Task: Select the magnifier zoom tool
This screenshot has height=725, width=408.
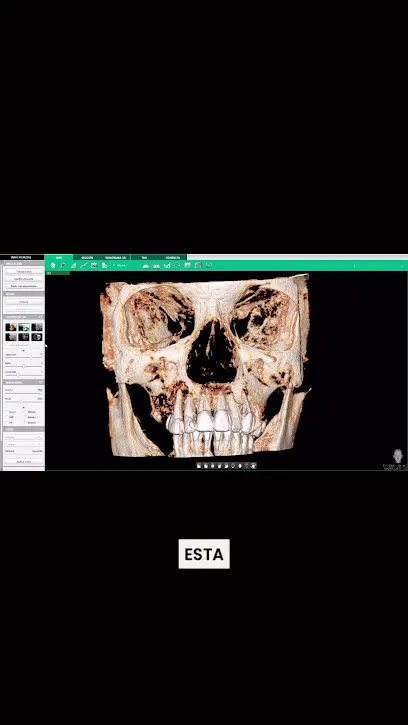Action: [x=63, y=265]
